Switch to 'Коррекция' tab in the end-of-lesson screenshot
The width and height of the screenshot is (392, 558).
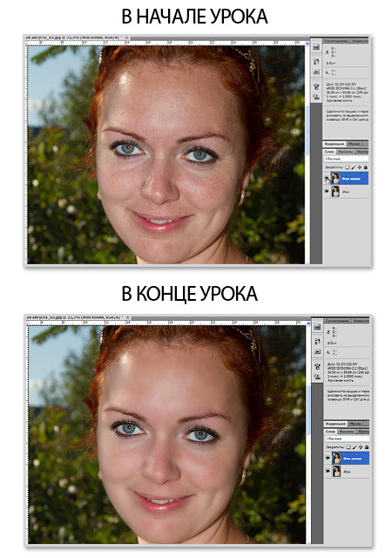coord(335,424)
